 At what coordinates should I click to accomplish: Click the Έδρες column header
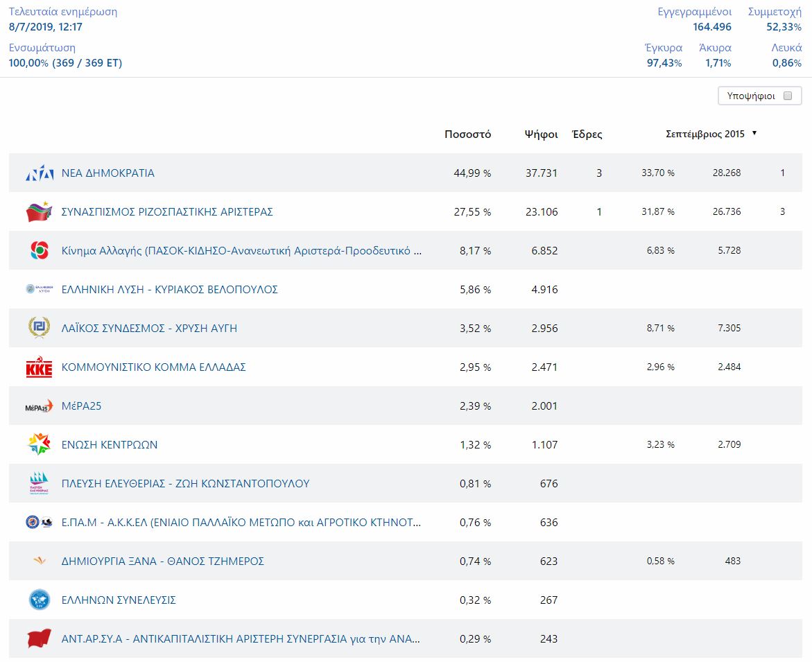(x=587, y=134)
